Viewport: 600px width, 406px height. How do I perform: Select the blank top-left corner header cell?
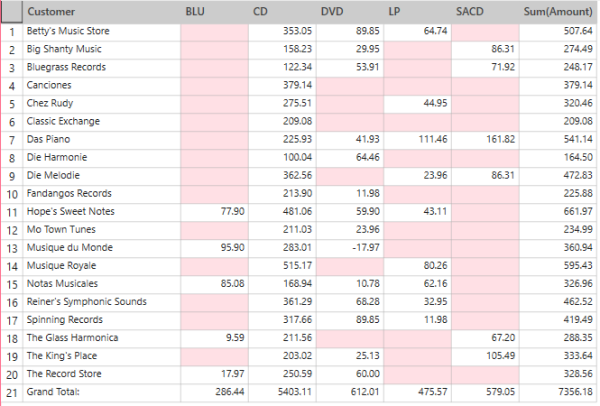pyautogui.click(x=12, y=11)
